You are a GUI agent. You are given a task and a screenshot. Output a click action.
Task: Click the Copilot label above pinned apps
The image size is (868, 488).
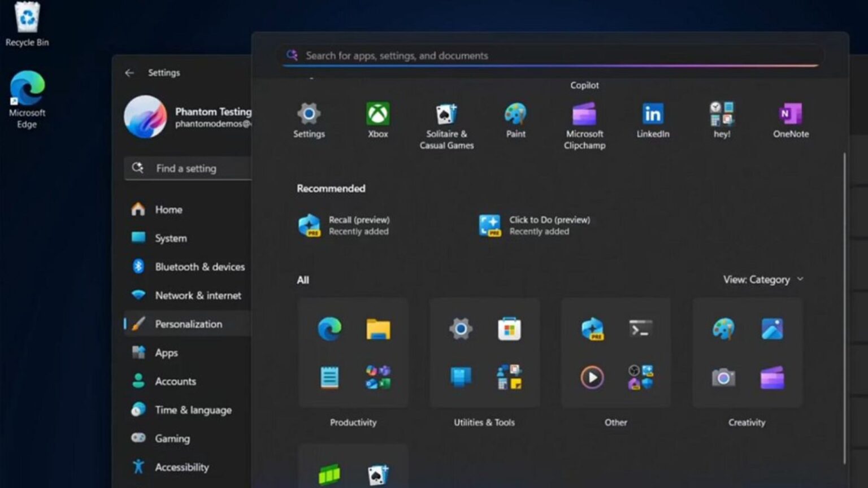[584, 85]
